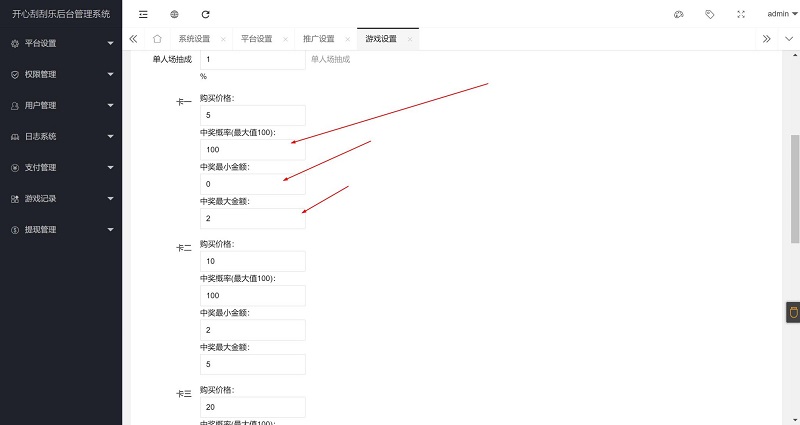The image size is (800, 425).
Task: Open the admin user dropdown
Action: [x=781, y=14]
